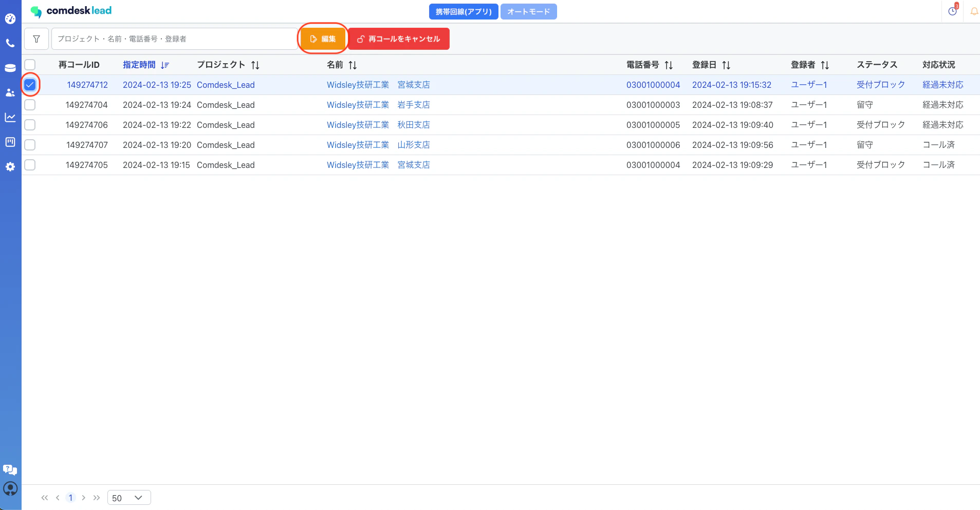
Task: Sort by 登録者 column arrows
Action: pos(825,65)
